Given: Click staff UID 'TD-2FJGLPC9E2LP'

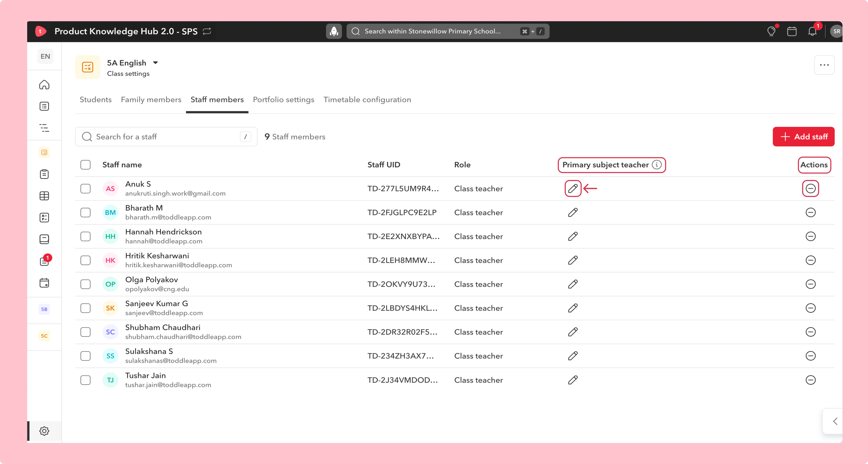Looking at the screenshot, I should (x=402, y=212).
